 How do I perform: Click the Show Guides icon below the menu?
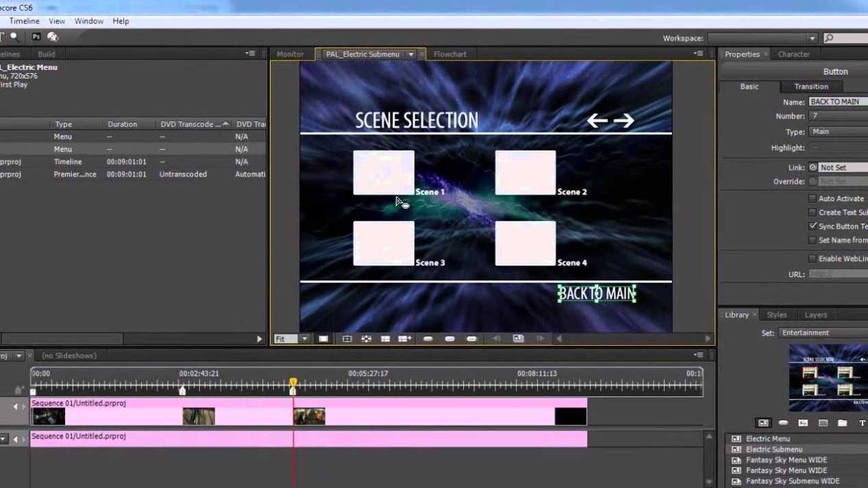(x=386, y=339)
